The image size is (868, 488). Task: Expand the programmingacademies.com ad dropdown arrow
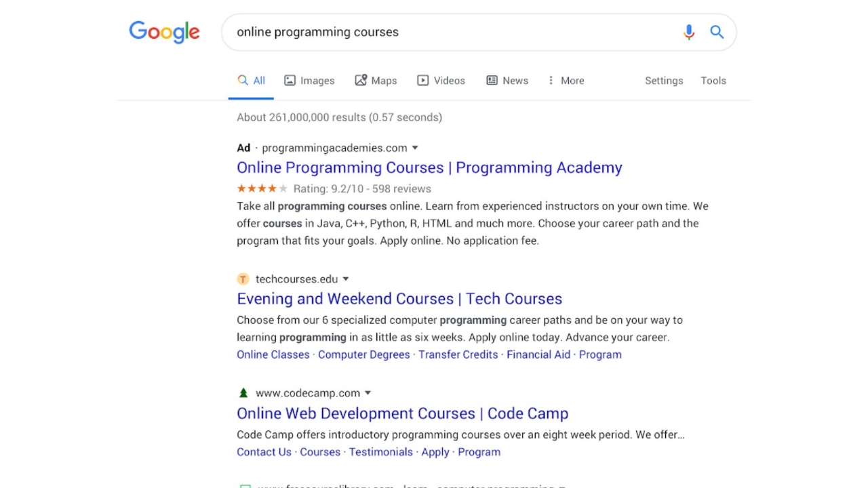coord(415,148)
